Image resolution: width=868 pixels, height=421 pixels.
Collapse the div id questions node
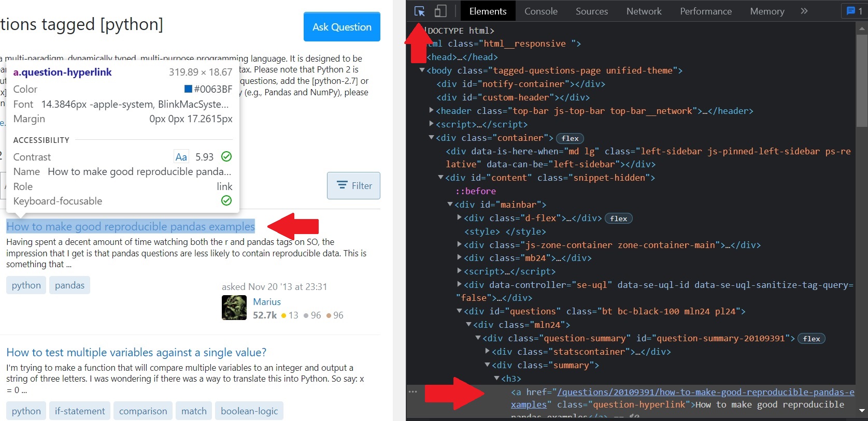459,311
